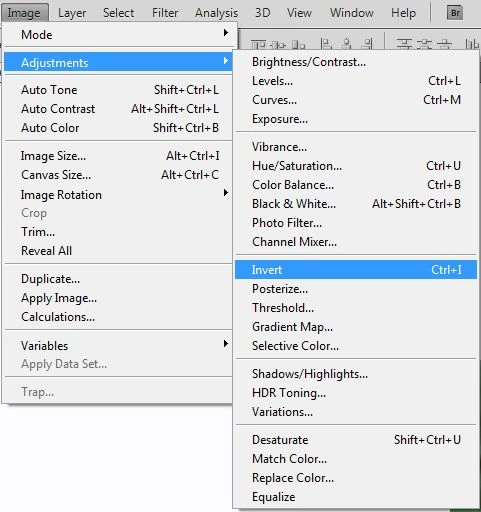Click the Align Horizontal Centers icon
The width and height of the screenshot is (481, 512).
pos(347,44)
